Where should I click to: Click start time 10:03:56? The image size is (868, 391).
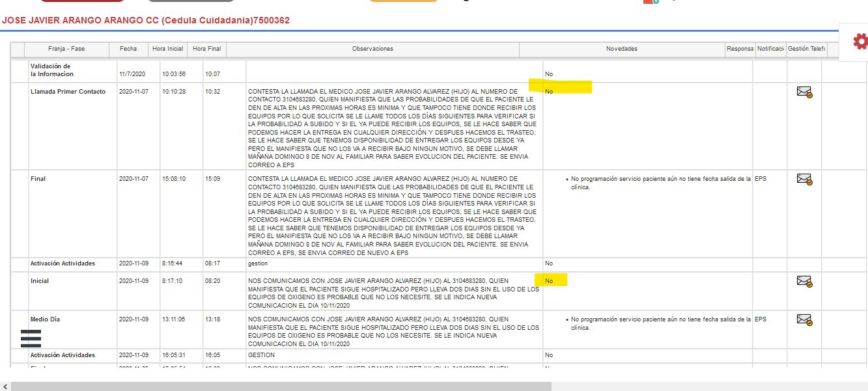(174, 74)
